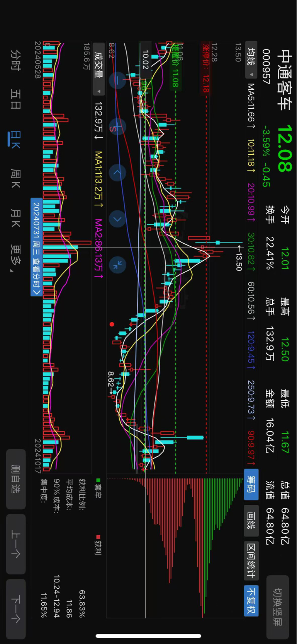297x644 pixels.
Task: Tap the zoom-out minus circle button
Action: click(x=117, y=80)
